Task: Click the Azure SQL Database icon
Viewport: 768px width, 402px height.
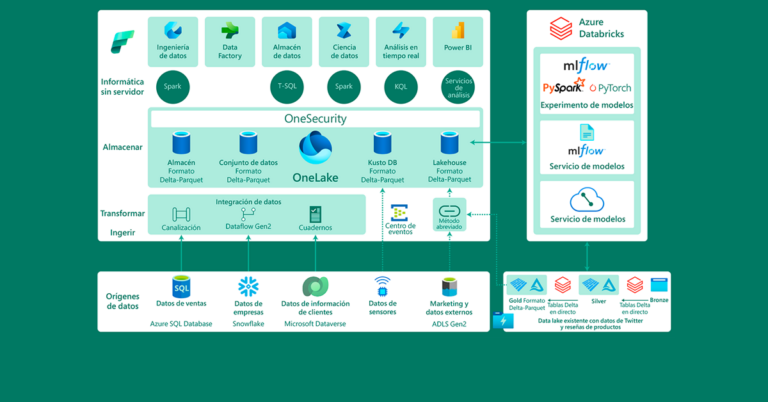Action: 181,286
